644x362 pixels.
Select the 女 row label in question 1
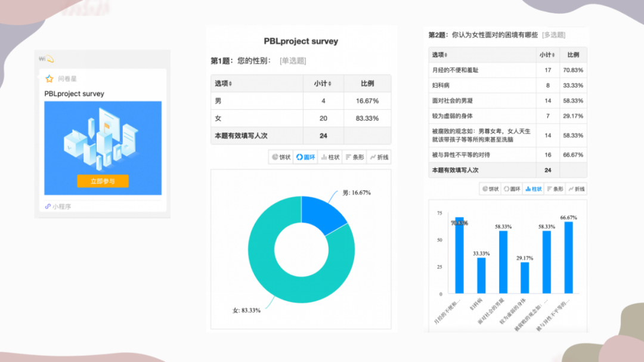click(x=218, y=118)
